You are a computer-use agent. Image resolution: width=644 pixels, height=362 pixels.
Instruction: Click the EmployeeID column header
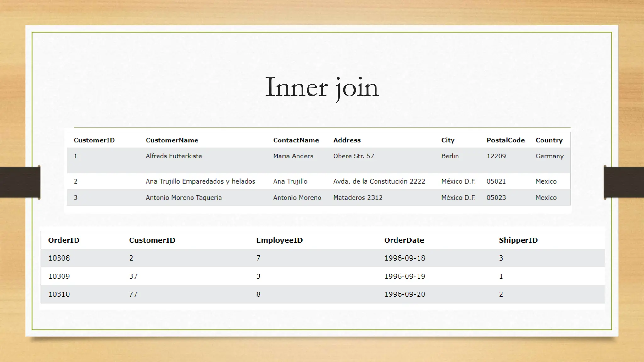click(279, 240)
